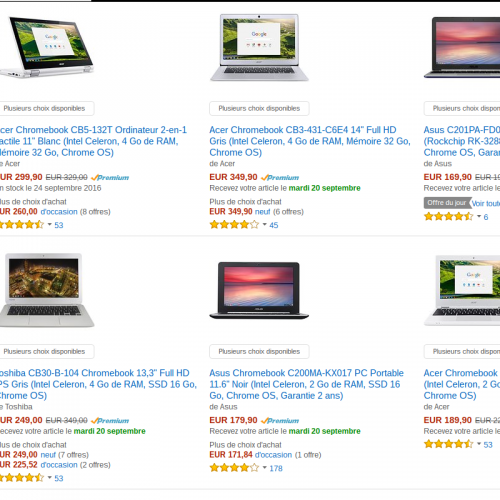Viewport: 500px width, 500px height.
Task: Open the 178 customer reviews link
Action: click(x=276, y=468)
